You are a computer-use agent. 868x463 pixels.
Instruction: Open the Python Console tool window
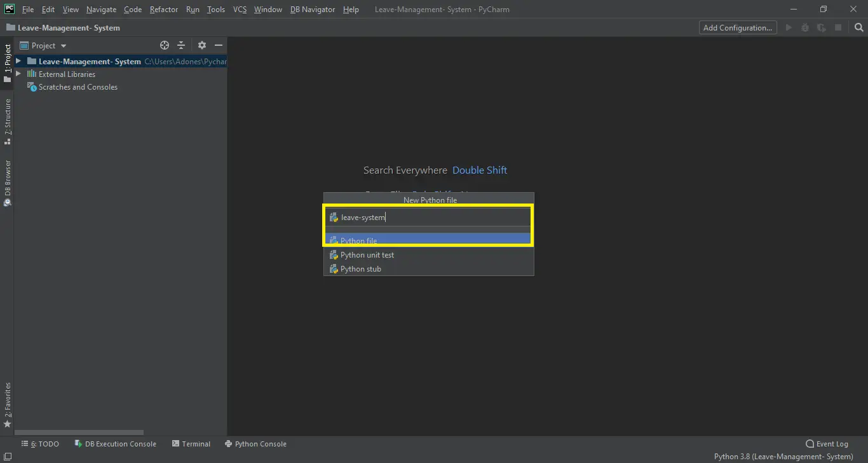pos(256,443)
